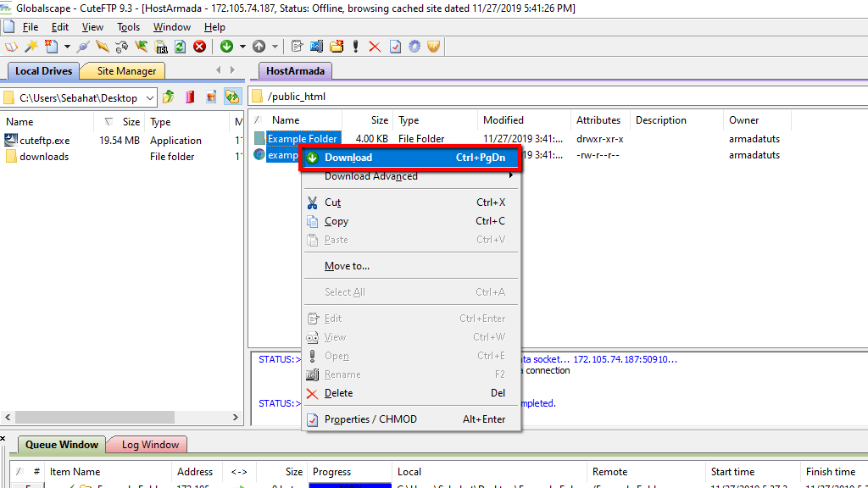The image size is (868, 488).
Task: Go up one folder in local pane
Action: click(x=169, y=97)
